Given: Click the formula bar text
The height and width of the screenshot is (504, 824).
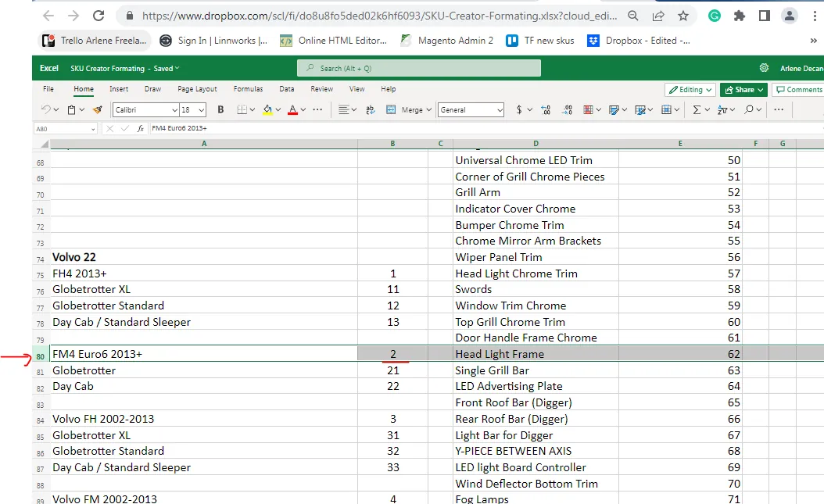Looking at the screenshot, I should tap(179, 128).
